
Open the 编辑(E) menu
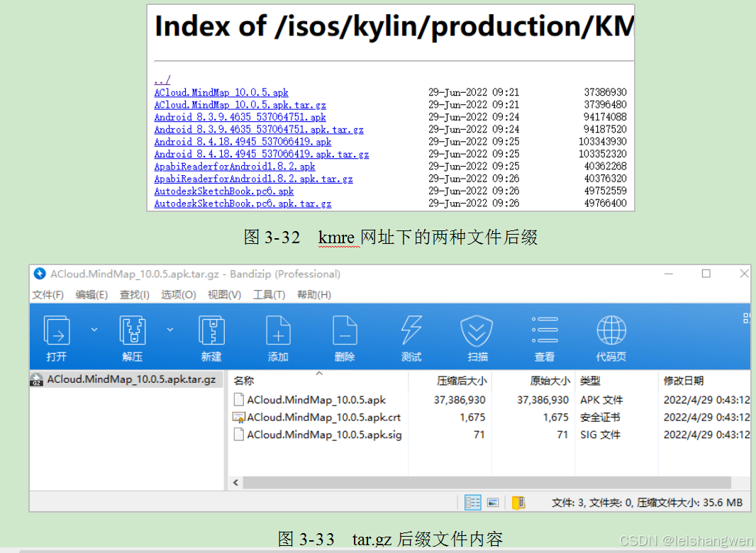(91, 295)
